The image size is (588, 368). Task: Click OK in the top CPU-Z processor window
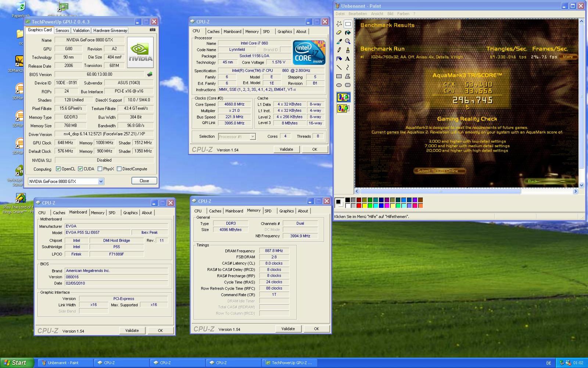(x=315, y=149)
